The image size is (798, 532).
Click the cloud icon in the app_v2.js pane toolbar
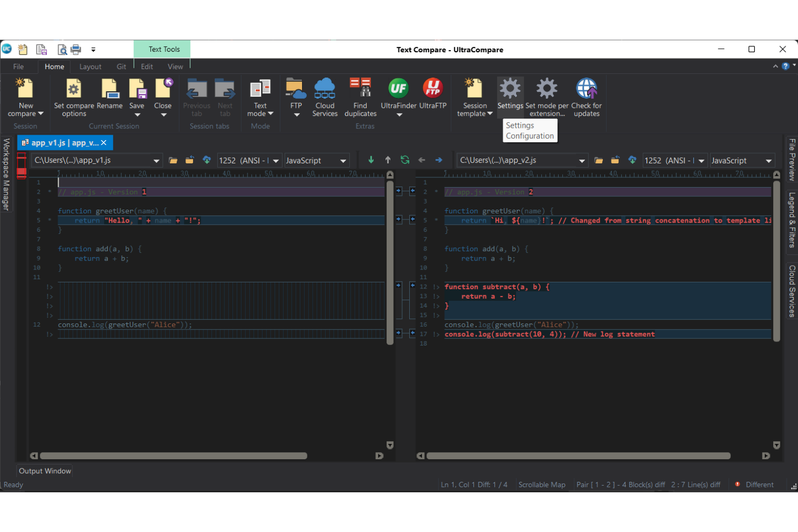click(632, 160)
